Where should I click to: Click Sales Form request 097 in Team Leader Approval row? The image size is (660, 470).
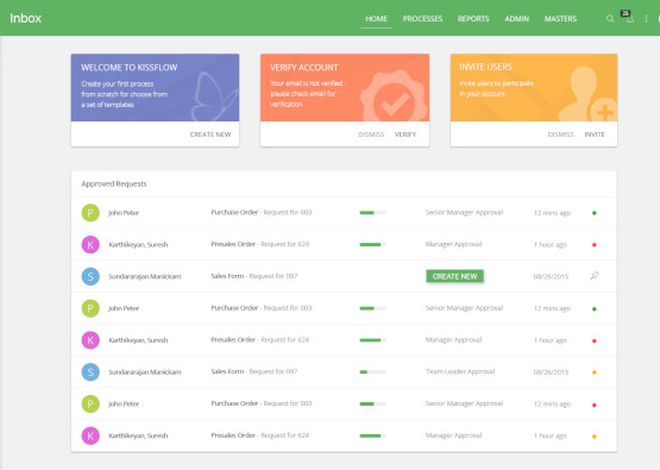(x=254, y=372)
